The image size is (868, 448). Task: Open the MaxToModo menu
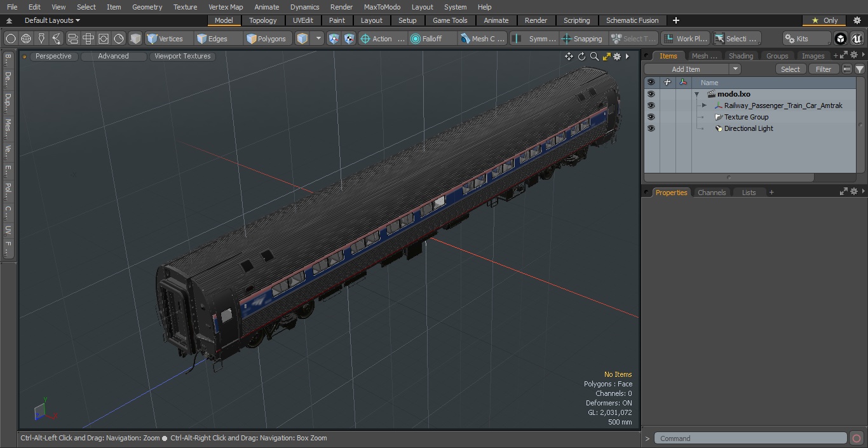coord(382,7)
